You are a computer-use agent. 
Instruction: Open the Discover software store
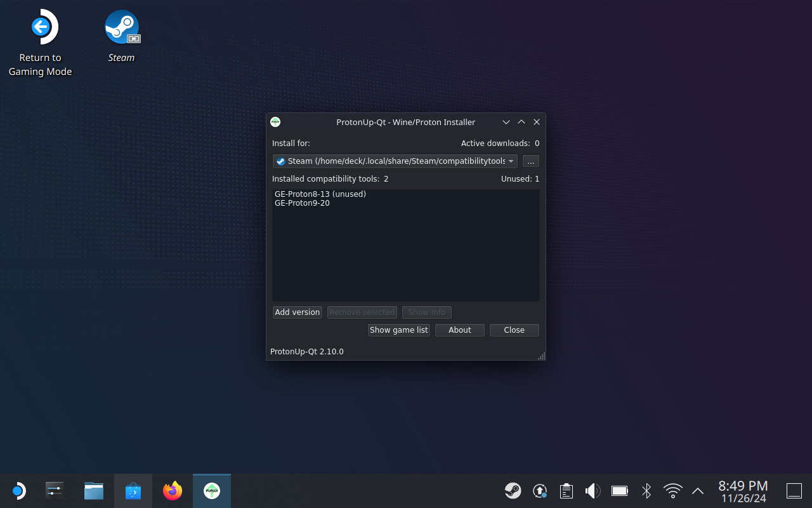click(x=133, y=491)
